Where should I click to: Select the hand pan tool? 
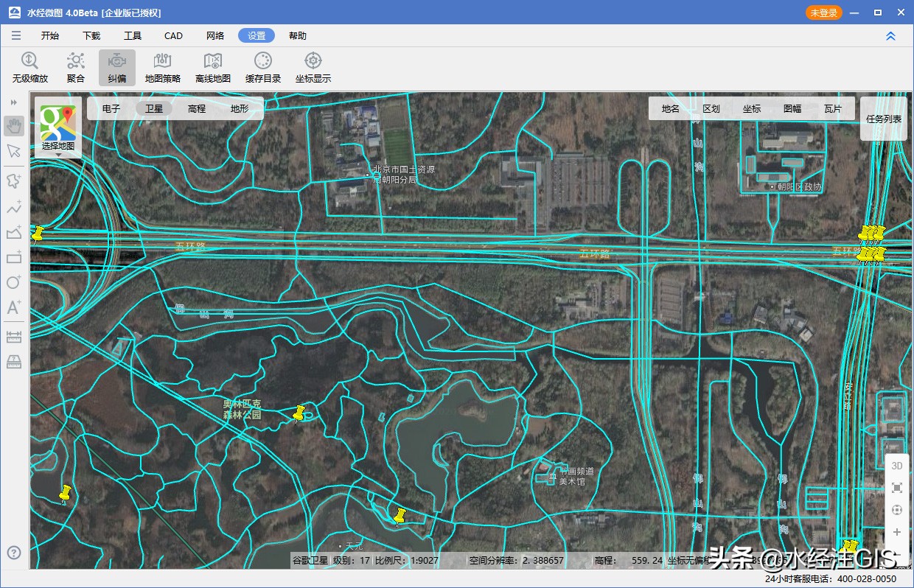click(x=14, y=126)
